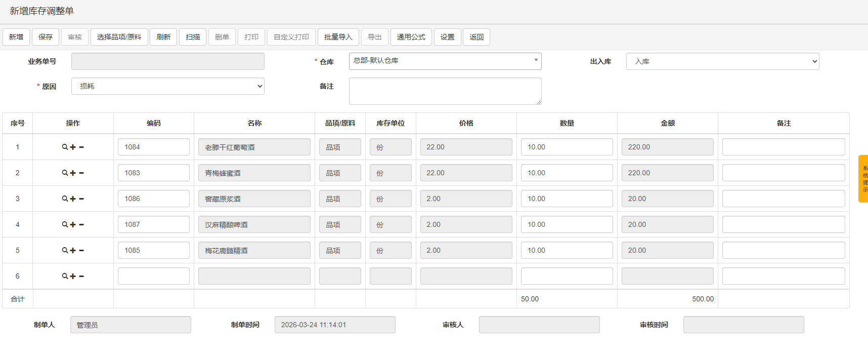Click the minus icon in row 1

(81, 147)
